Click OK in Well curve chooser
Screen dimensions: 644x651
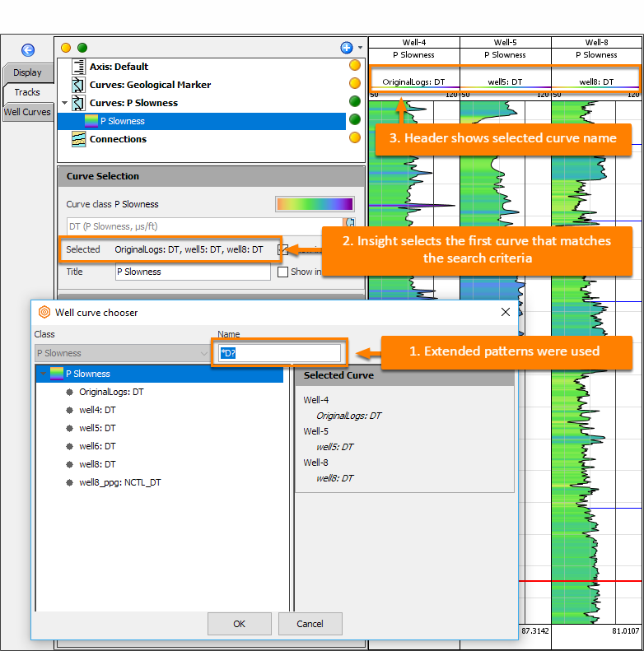click(x=240, y=624)
